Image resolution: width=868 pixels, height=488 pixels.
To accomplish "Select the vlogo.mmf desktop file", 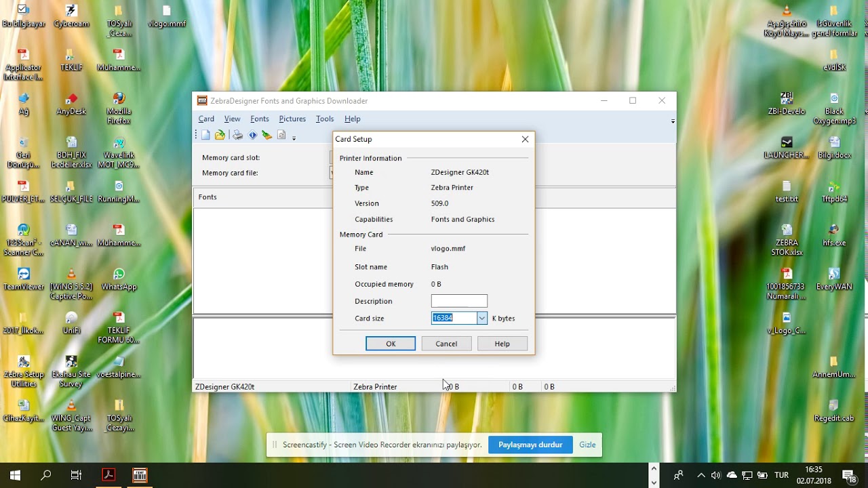I will (x=167, y=16).
